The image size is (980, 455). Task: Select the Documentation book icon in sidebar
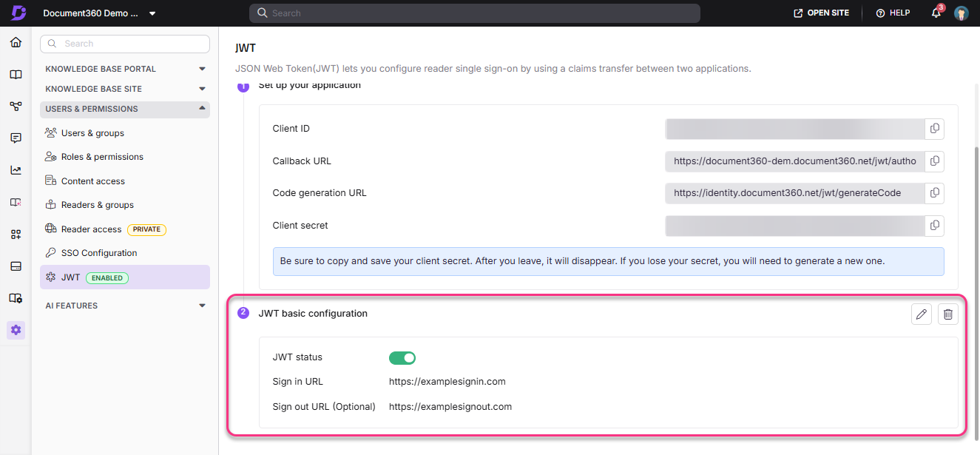click(x=16, y=74)
